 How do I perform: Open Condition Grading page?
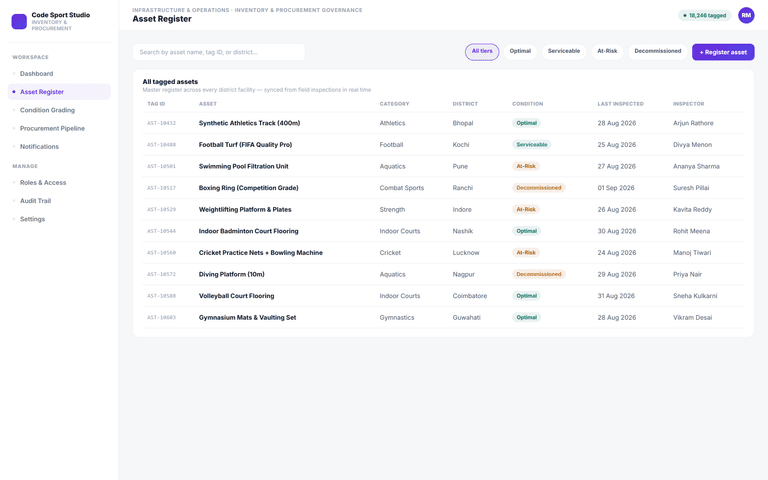coord(59,110)
